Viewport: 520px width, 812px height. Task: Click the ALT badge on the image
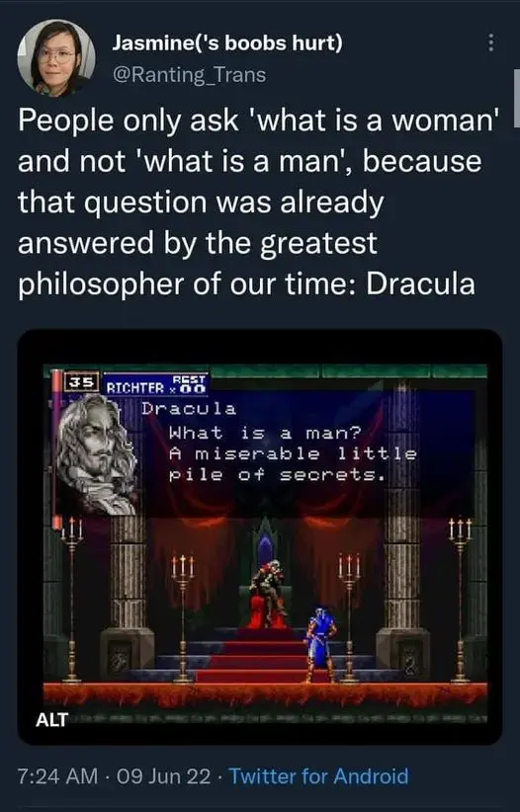point(51,719)
